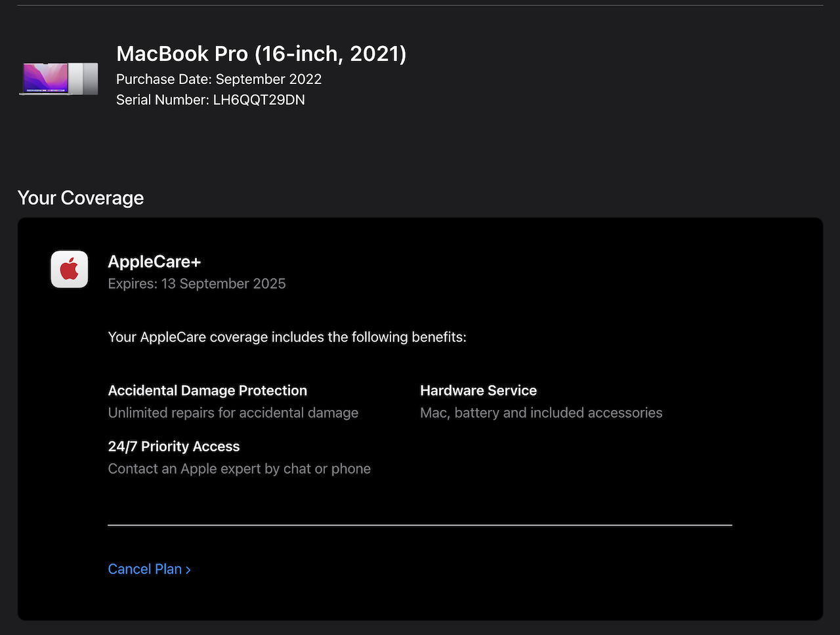Click Contact an Apple expert description text
This screenshot has height=635, width=840.
[240, 468]
